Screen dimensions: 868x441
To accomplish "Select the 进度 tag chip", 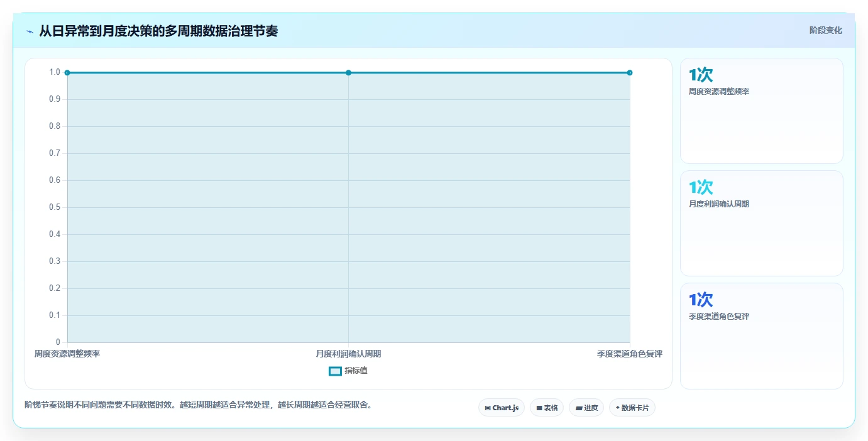I will (586, 408).
